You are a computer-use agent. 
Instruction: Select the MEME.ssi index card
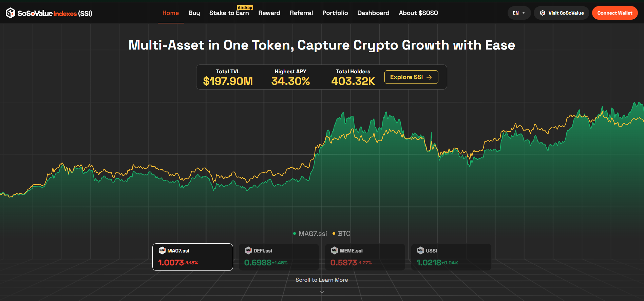pyautogui.click(x=365, y=257)
